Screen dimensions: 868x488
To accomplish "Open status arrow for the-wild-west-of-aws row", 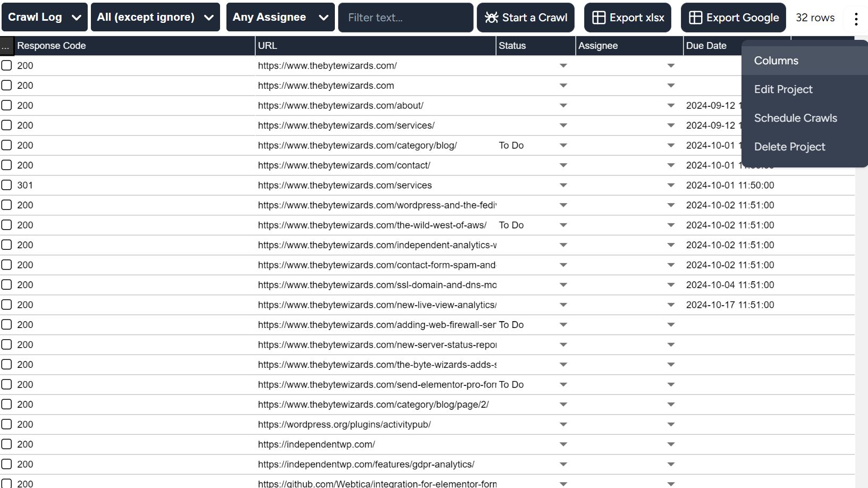I will point(563,225).
